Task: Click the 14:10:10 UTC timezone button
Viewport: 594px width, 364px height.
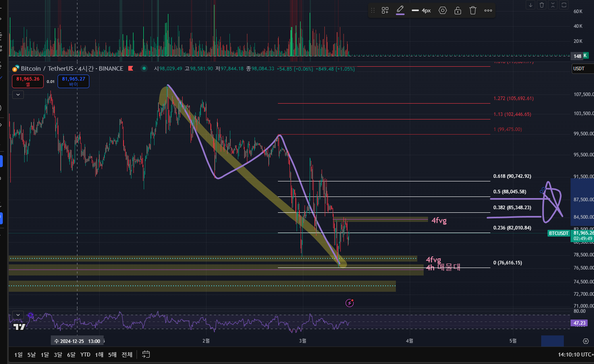Action: click(x=575, y=354)
